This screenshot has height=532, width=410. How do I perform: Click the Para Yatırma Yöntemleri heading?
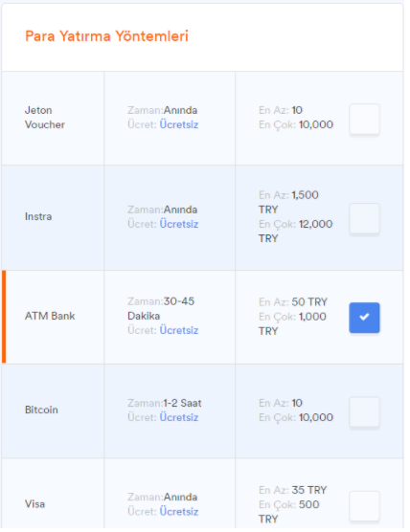pos(106,36)
